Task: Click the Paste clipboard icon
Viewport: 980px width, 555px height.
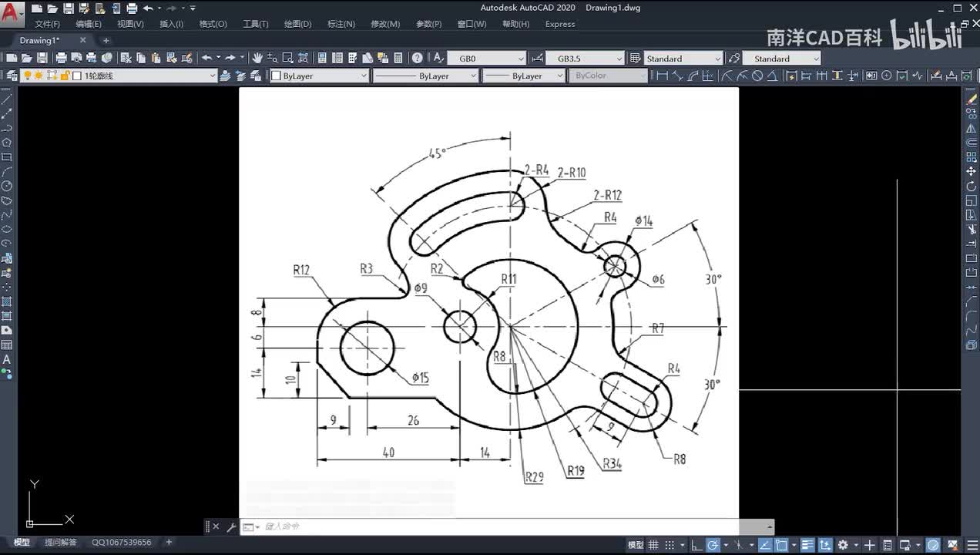Action: click(x=156, y=58)
